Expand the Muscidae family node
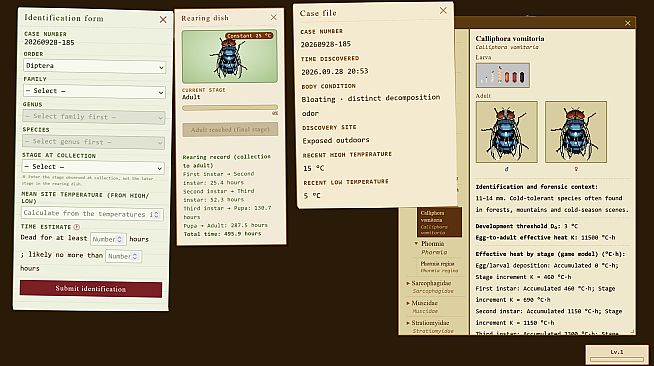 (408, 303)
